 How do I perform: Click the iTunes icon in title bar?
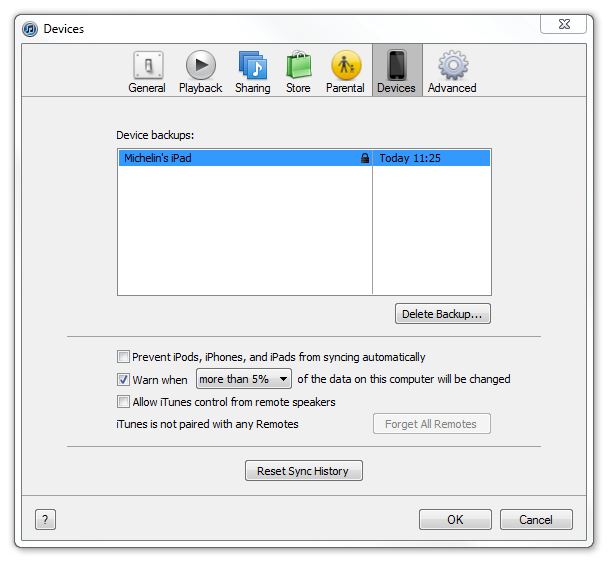pos(30,29)
